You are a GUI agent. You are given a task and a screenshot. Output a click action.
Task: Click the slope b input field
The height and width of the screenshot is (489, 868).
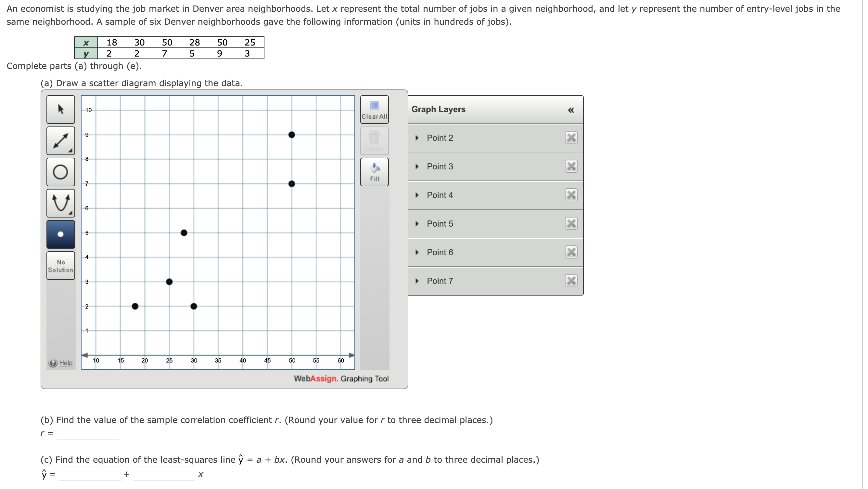[164, 474]
